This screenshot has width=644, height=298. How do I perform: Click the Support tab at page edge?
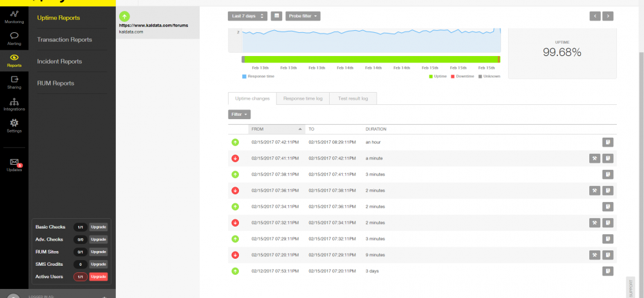tap(630, 287)
